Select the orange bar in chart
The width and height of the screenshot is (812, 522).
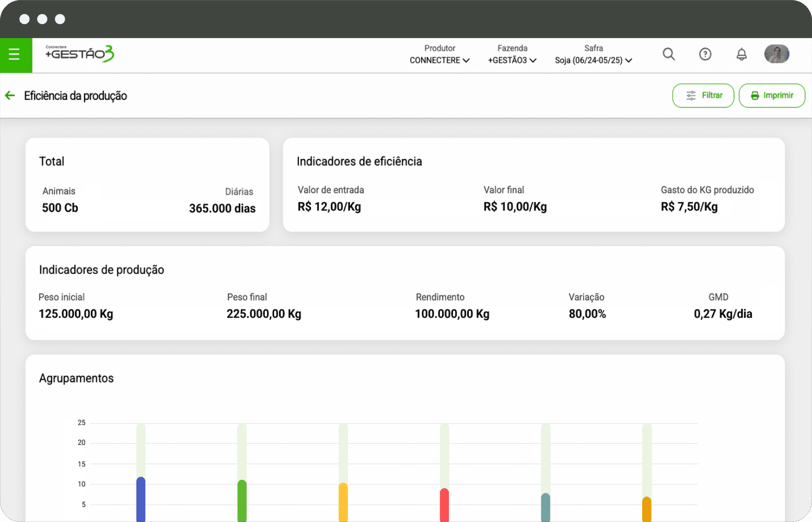point(646,509)
